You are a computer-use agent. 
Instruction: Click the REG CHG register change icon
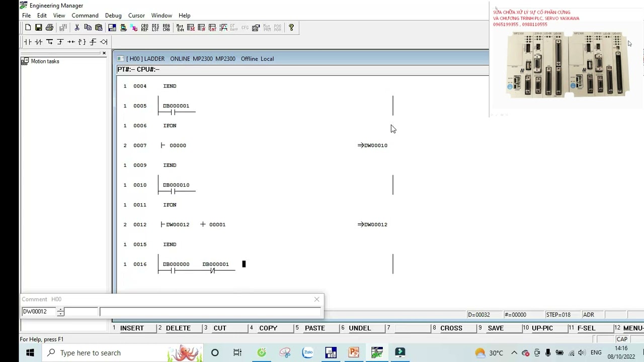click(x=167, y=28)
